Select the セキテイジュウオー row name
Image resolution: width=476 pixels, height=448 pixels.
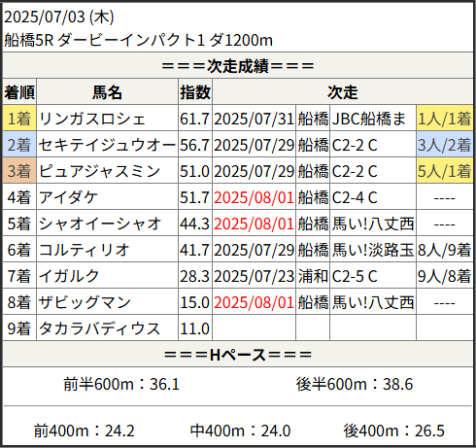pos(107,145)
